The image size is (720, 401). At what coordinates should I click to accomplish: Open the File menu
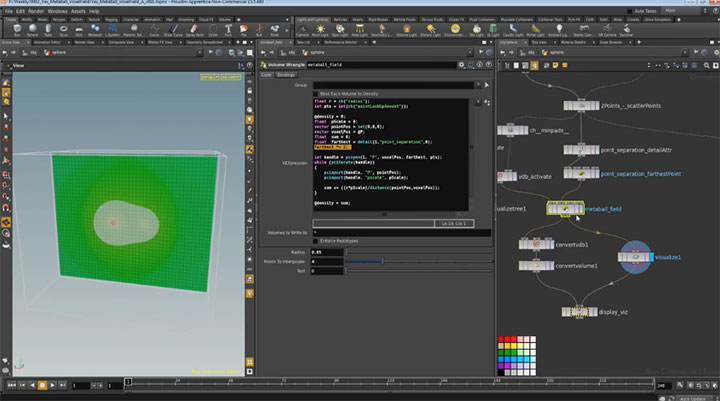[x=9, y=11]
